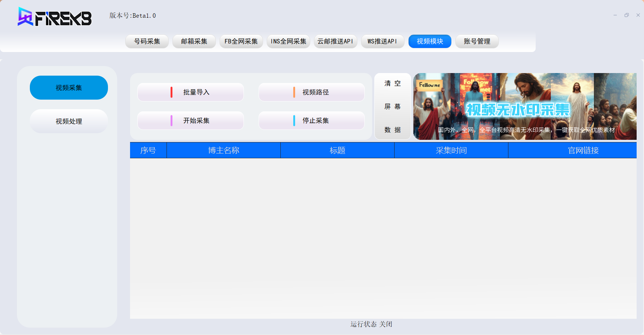Viewport: 644px width, 335px height.
Task: Click the 博主名称 column header
Action: click(224, 151)
